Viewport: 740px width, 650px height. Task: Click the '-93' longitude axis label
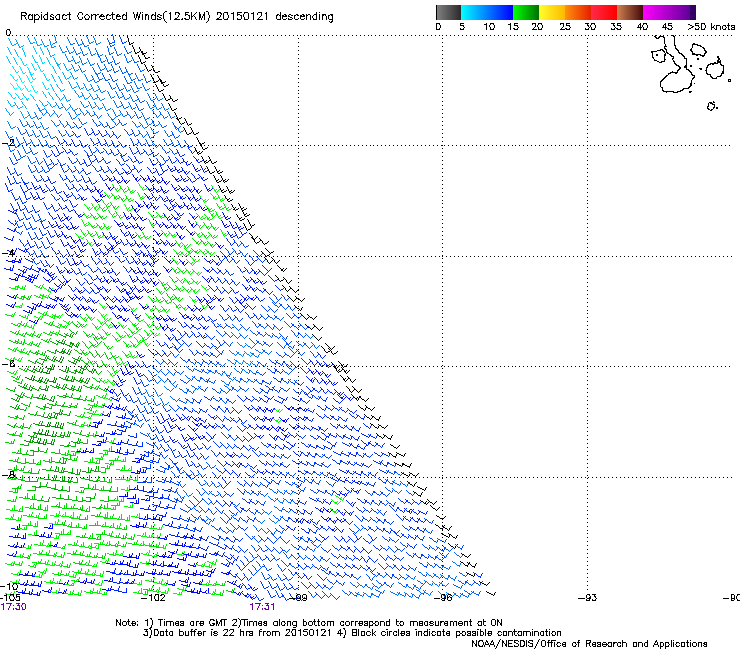click(x=587, y=598)
